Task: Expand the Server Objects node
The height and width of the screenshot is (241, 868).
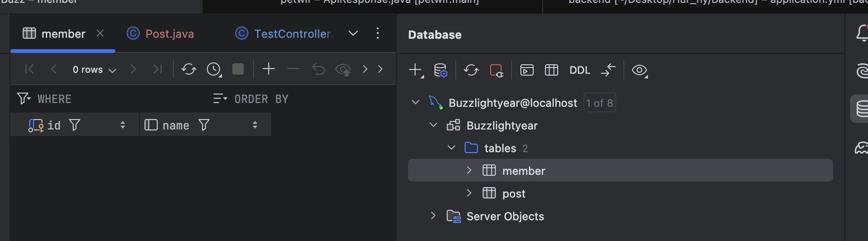Action: pos(433,216)
